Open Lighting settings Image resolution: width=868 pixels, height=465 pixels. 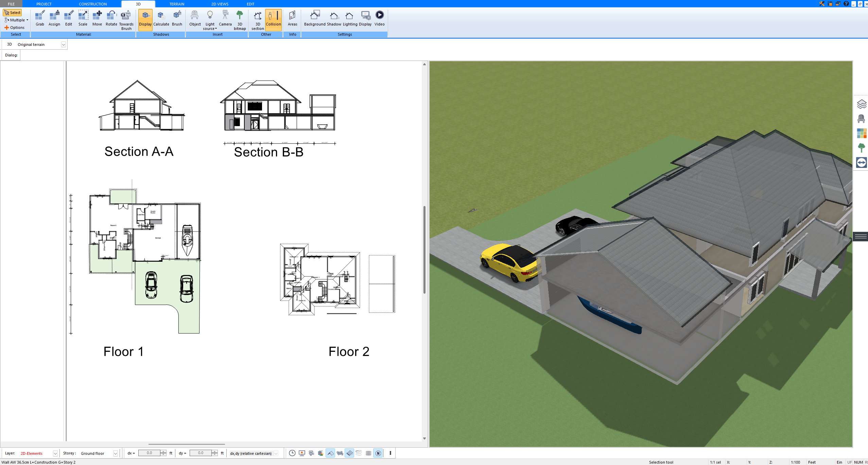350,18
